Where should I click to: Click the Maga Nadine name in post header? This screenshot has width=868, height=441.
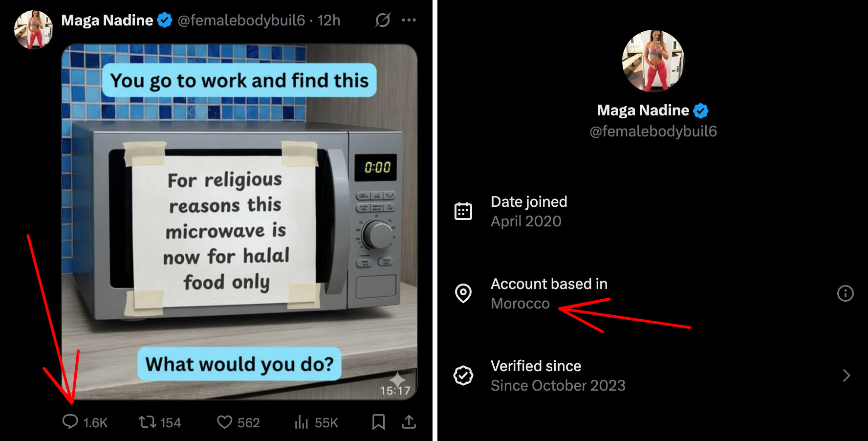(107, 20)
